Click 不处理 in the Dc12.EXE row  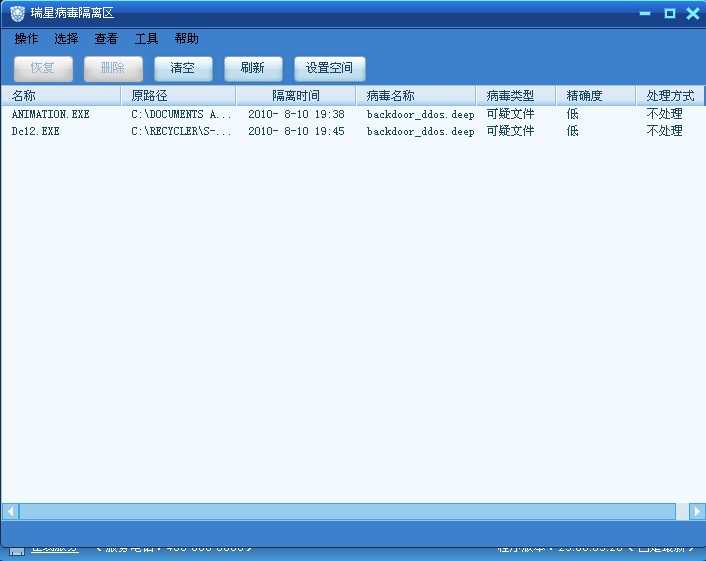point(665,131)
